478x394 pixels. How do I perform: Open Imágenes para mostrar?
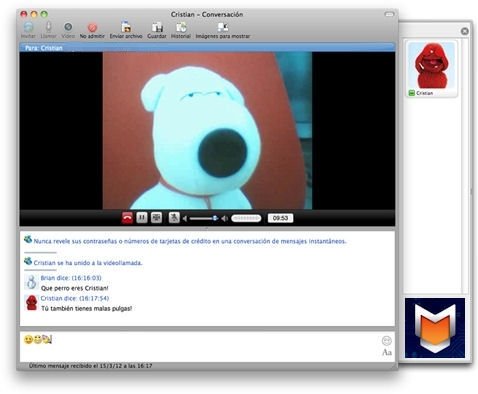[x=223, y=29]
